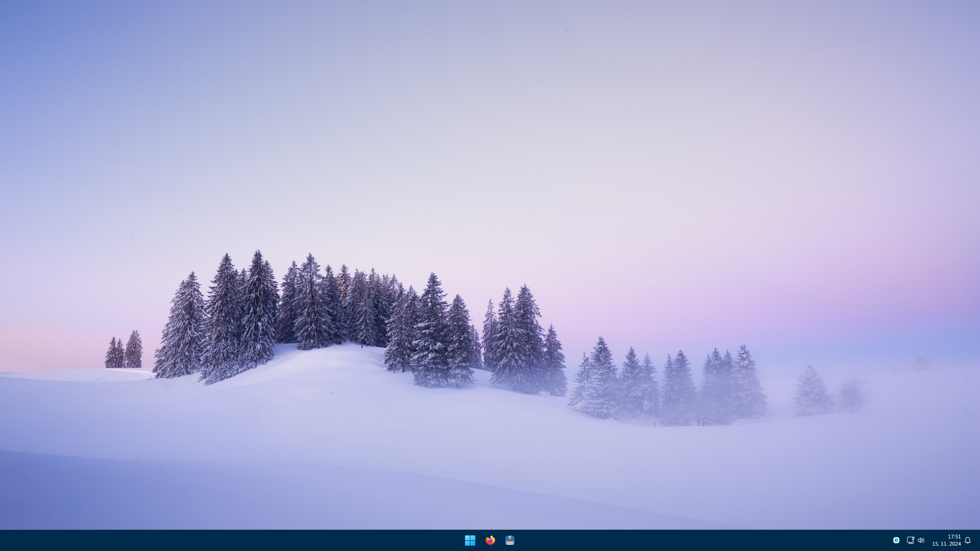This screenshot has height=551, width=980.
Task: Open the ESET security tray icon
Action: click(x=896, y=540)
